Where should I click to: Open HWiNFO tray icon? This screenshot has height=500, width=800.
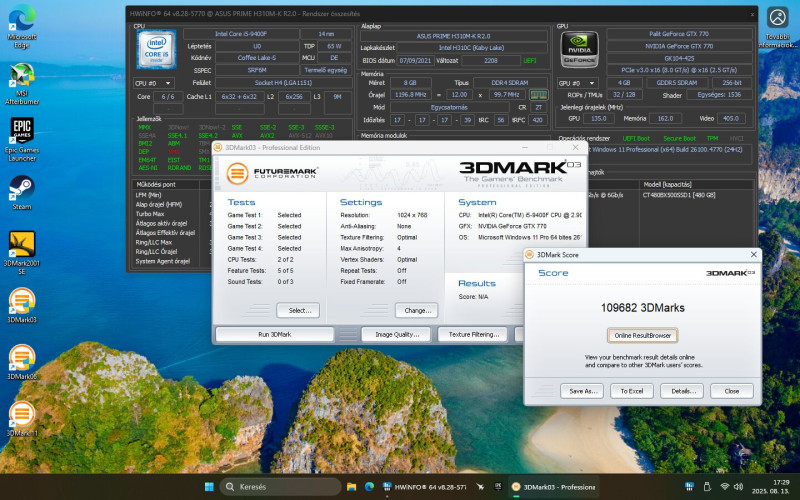689,486
